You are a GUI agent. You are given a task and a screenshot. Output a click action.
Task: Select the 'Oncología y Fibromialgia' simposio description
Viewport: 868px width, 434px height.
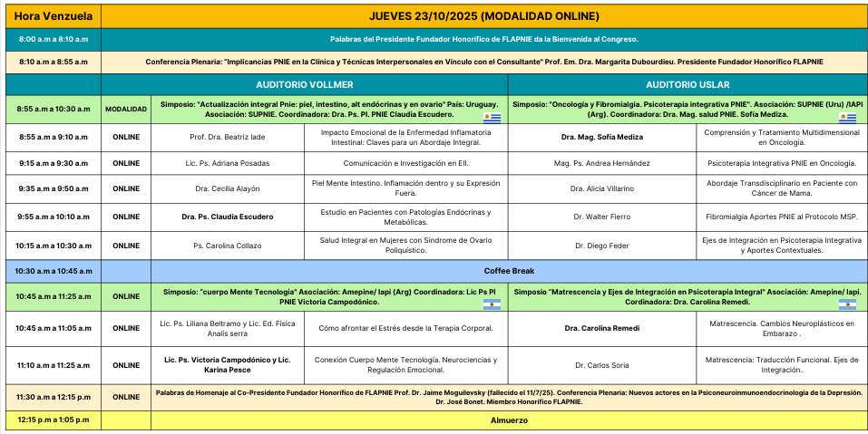click(688, 110)
